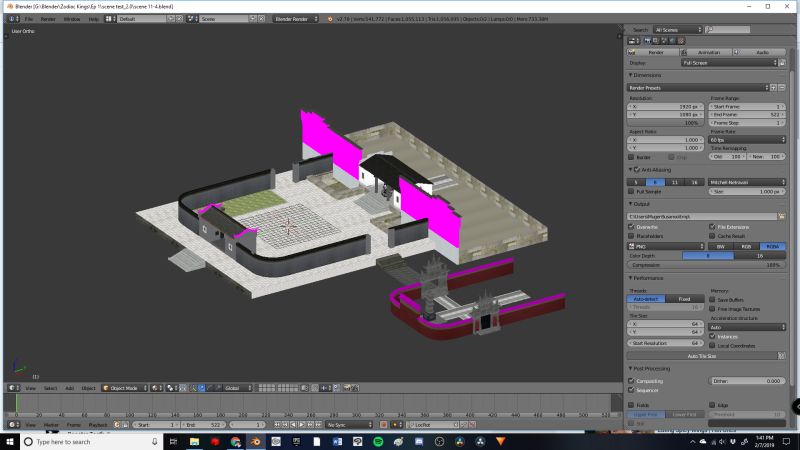Screen dimensions: 800x450
Task: Open Spotify from taskbar
Action: (378, 441)
